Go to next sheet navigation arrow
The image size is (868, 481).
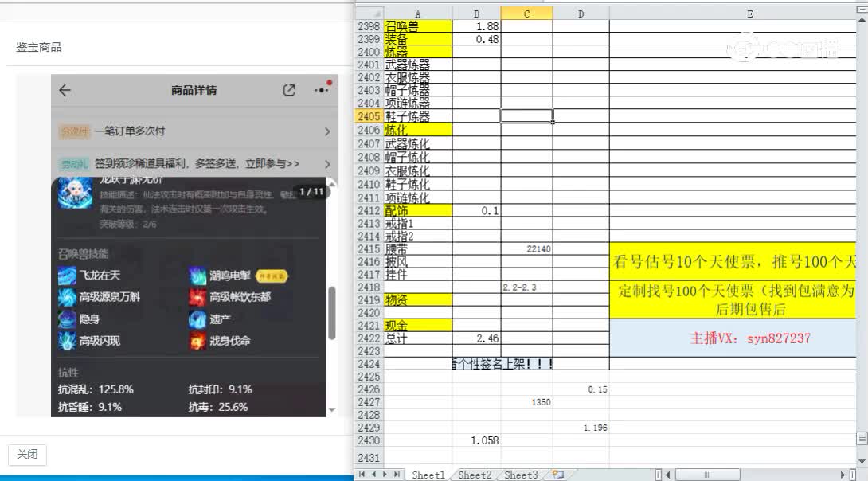point(385,475)
